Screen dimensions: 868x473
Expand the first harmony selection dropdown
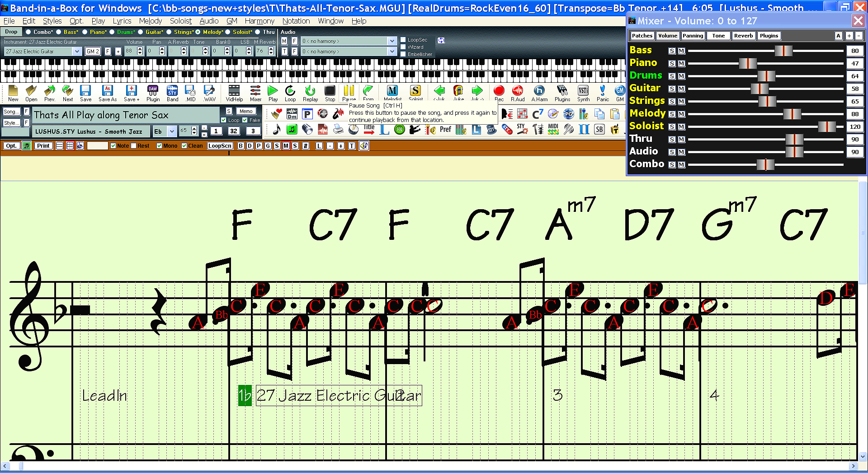392,41
